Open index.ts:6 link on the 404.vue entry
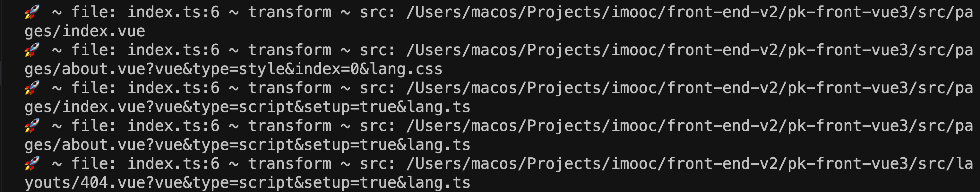 173,164
